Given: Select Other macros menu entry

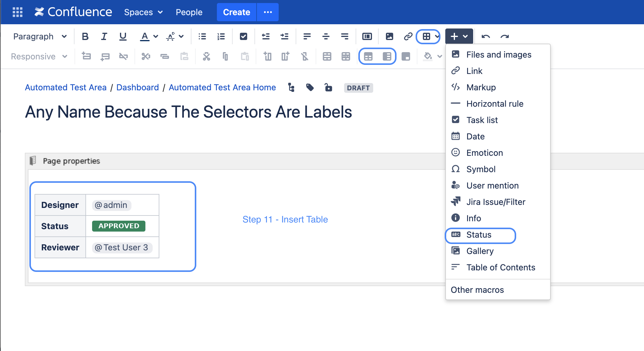Looking at the screenshot, I should point(477,290).
